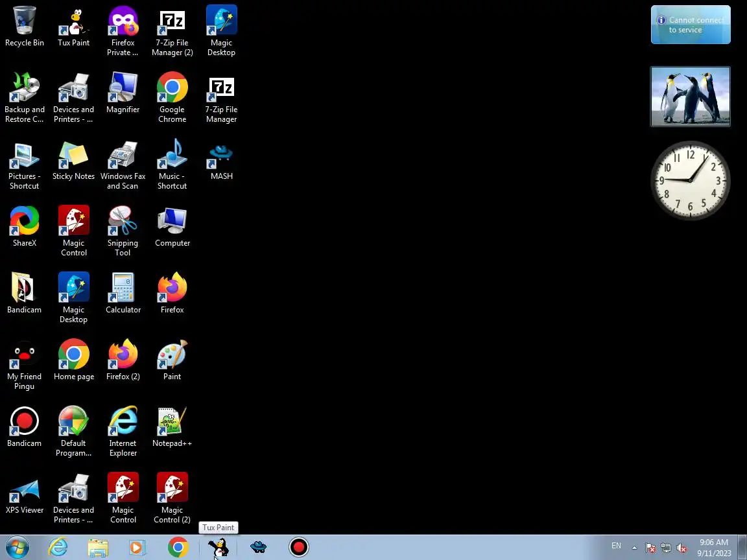This screenshot has width=747, height=560.
Task: Click the Google Chrome taskbar icon
Action: click(x=178, y=547)
